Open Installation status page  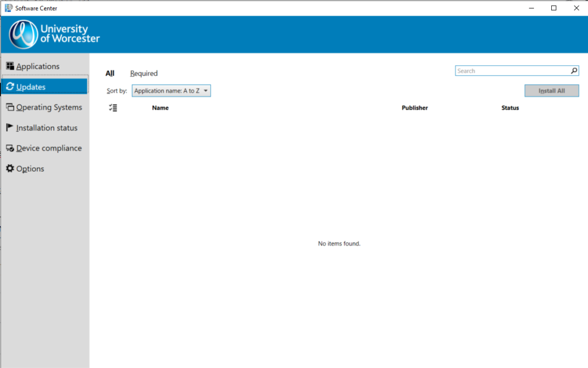[47, 128]
